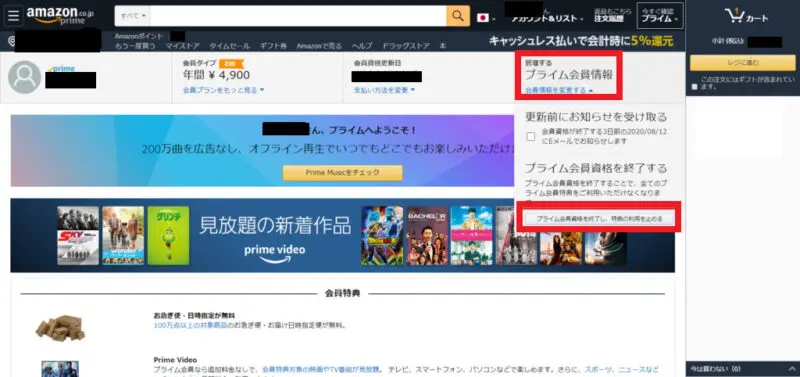Open ヘルプ nav item

pos(363,46)
